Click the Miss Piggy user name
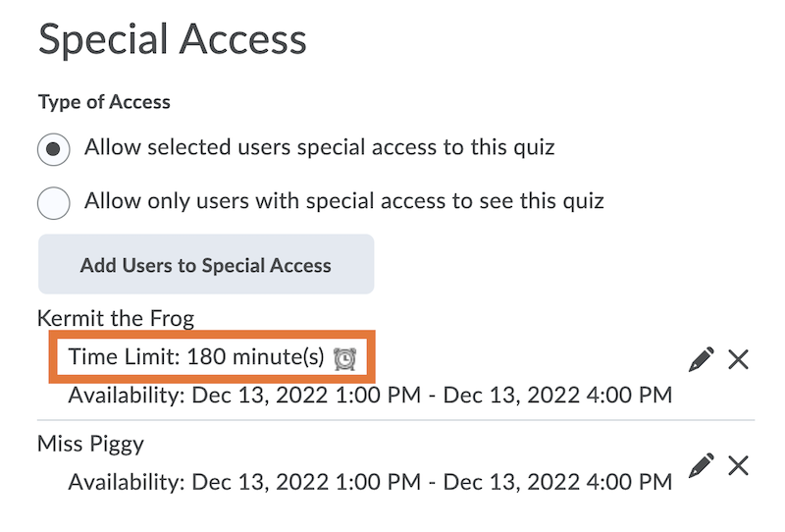The image size is (785, 532). click(90, 444)
